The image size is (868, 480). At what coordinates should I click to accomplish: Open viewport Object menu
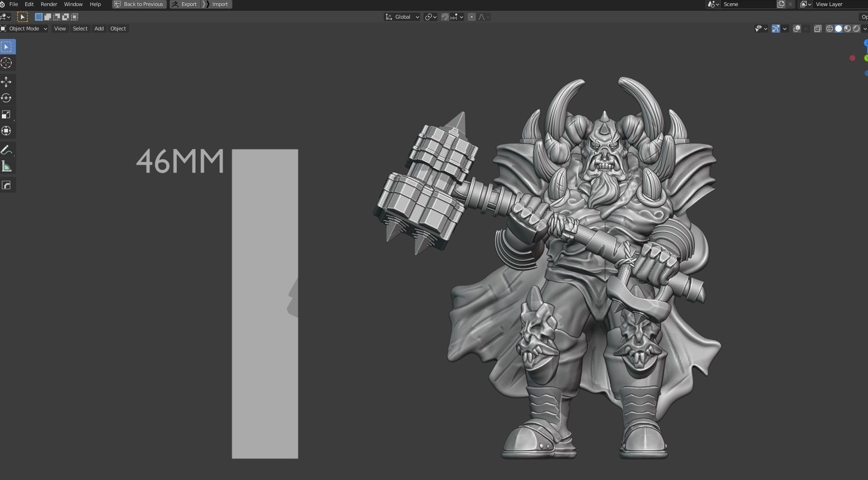[x=118, y=29]
